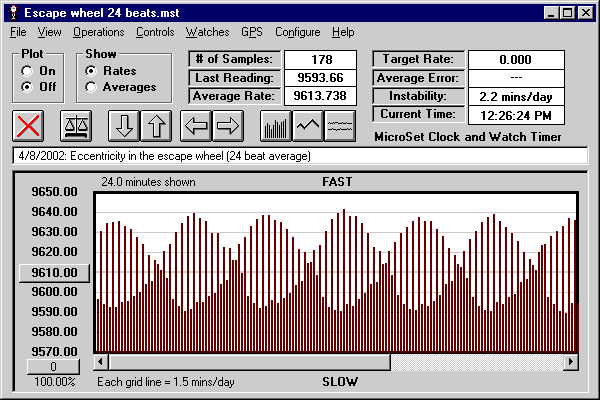Click the Eccentricity description text field
Image resolution: width=600 pixels, height=400 pixels.
click(300, 156)
